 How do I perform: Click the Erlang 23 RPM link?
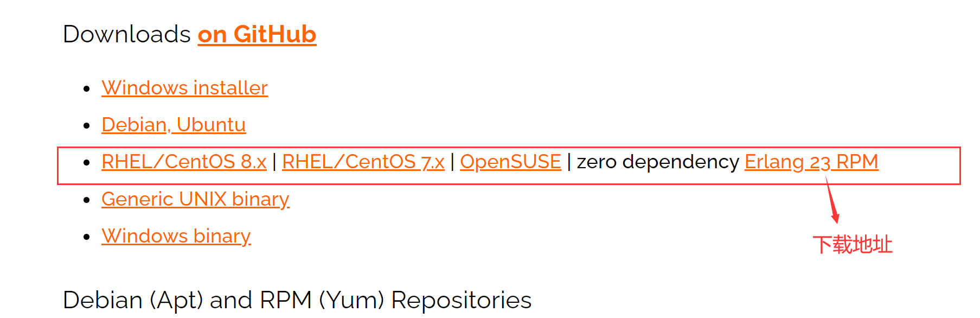811,162
